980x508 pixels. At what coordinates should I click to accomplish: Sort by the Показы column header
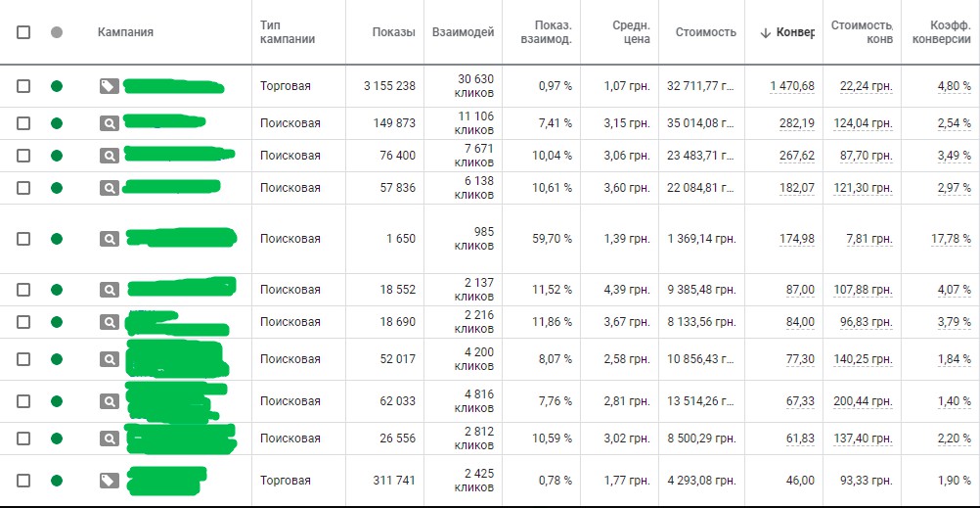pyautogui.click(x=393, y=32)
